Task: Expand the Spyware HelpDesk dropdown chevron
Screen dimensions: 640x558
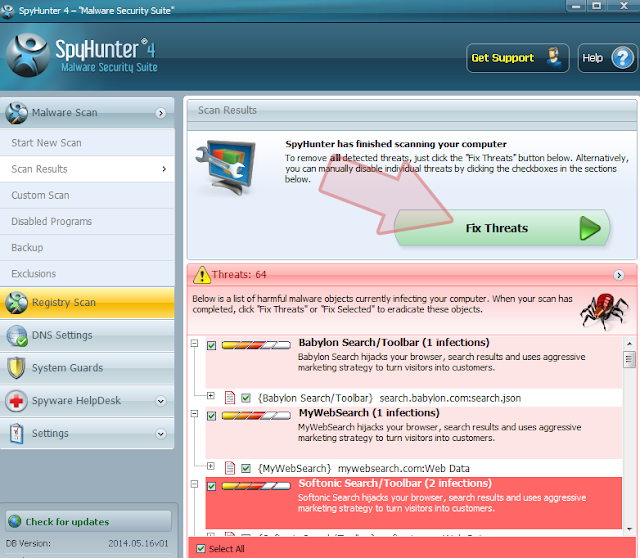Action: tap(161, 401)
